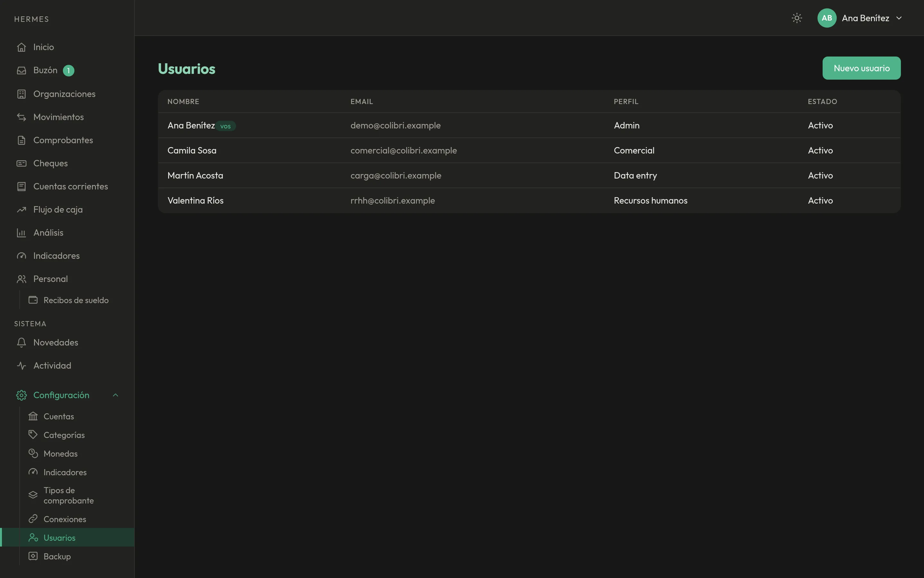Click the Novedades bell icon
Image resolution: width=924 pixels, height=578 pixels.
click(21, 343)
